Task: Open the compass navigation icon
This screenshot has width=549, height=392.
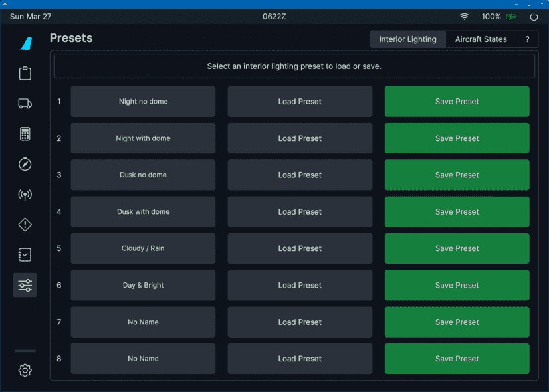Action: [x=25, y=164]
